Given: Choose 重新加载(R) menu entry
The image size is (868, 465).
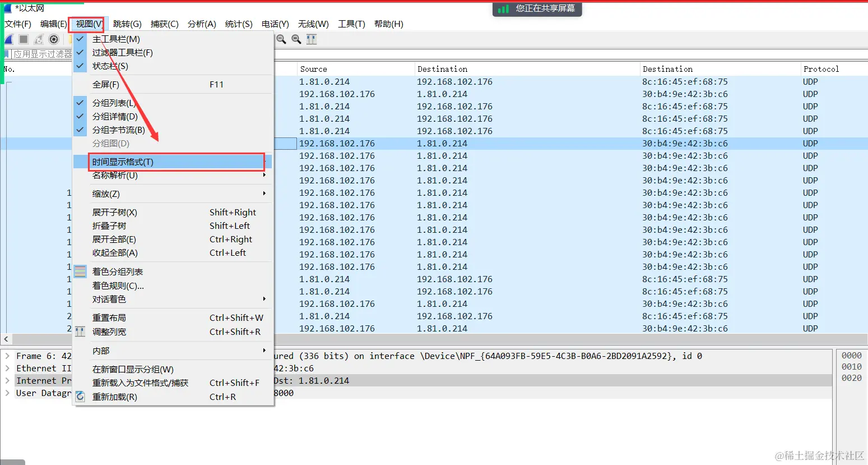Looking at the screenshot, I should [x=173, y=397].
